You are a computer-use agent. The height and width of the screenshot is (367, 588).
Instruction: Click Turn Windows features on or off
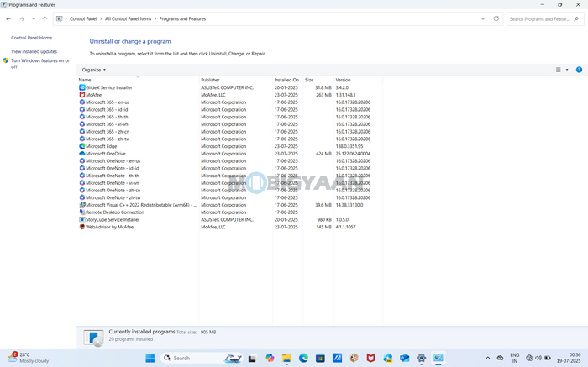coord(40,63)
